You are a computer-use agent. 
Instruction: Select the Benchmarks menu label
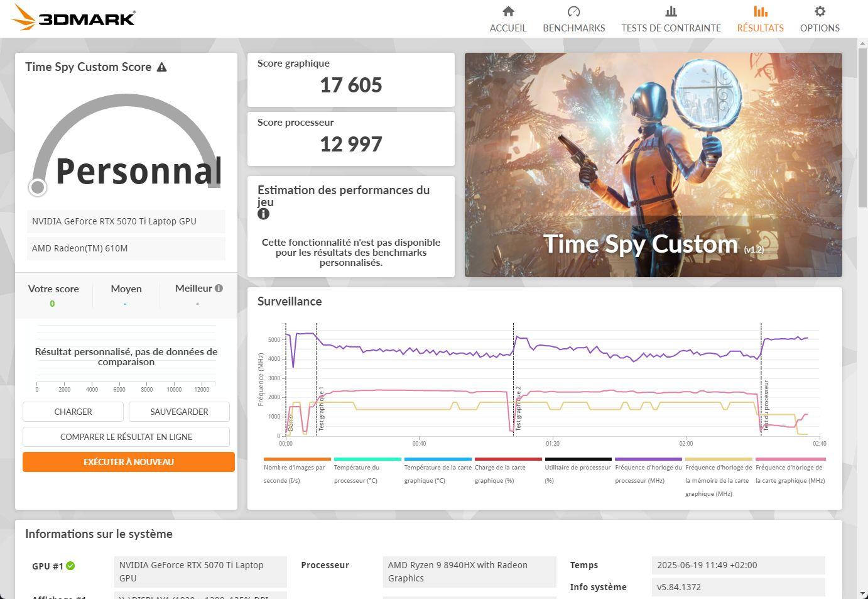[573, 28]
